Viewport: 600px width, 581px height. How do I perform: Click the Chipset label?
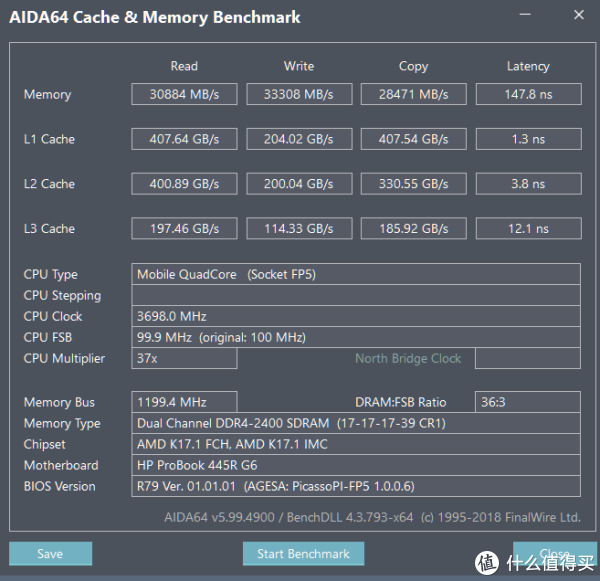pyautogui.click(x=44, y=444)
